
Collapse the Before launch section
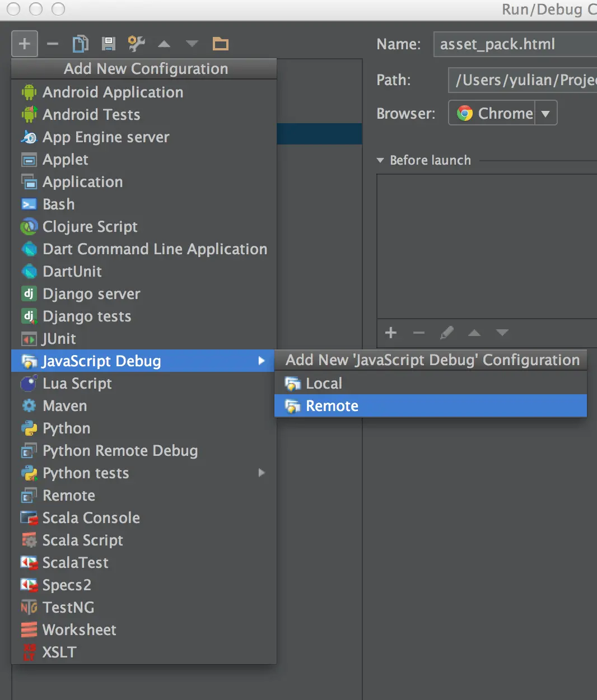(x=380, y=160)
